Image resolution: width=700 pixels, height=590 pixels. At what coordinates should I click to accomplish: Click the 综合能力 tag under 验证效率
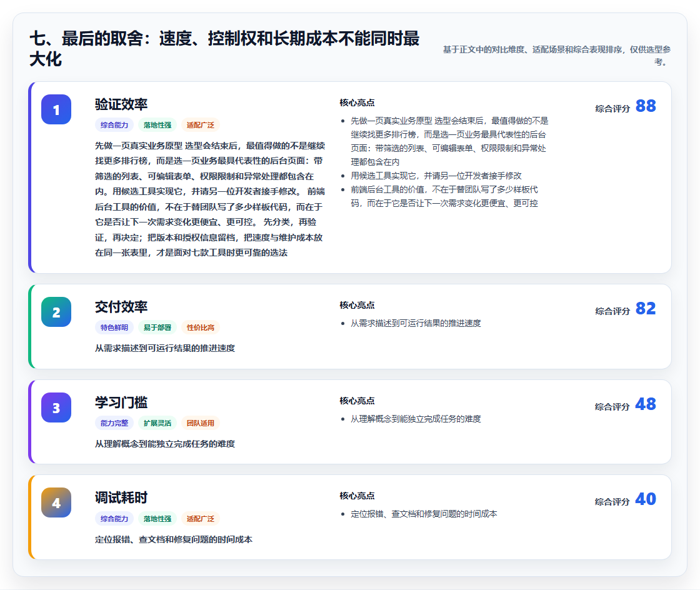coord(114,125)
